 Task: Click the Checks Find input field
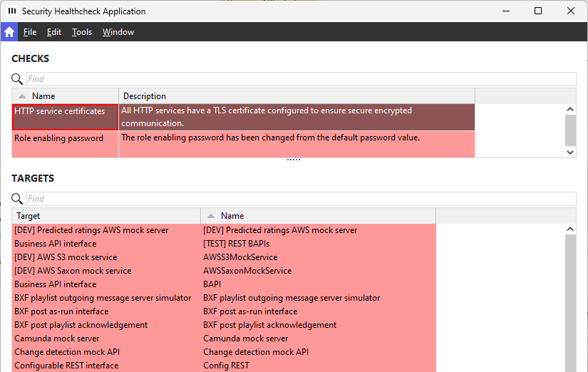point(300,79)
